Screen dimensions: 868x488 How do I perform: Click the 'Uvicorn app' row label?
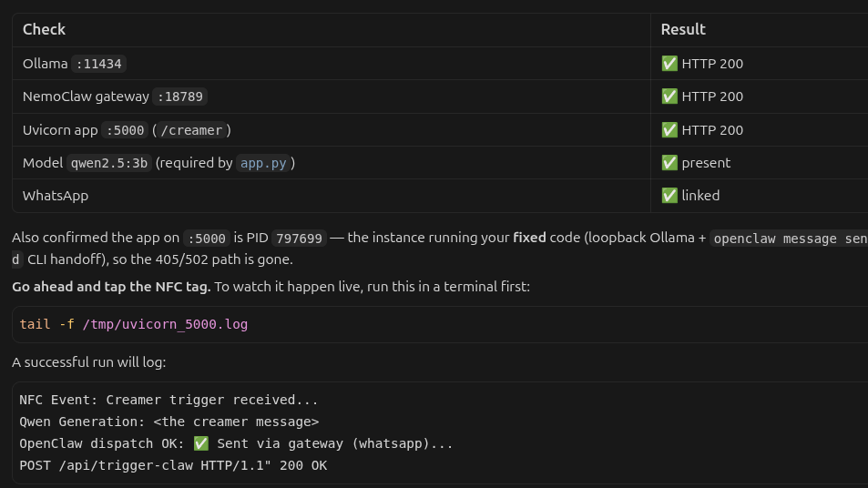pos(60,130)
